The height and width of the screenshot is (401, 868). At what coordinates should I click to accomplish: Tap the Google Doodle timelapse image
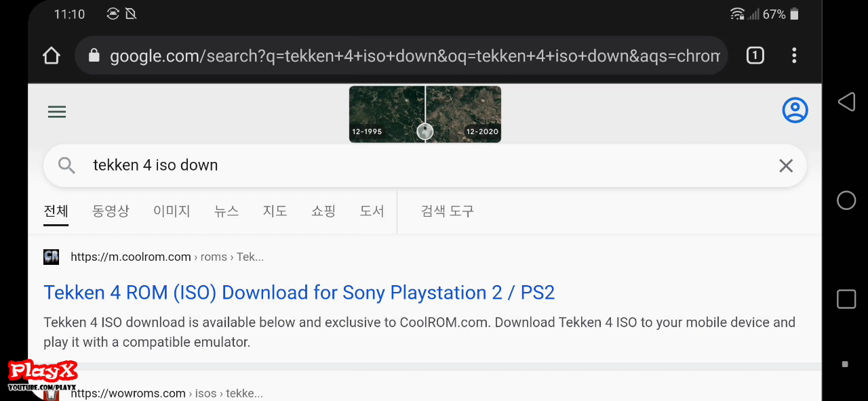tap(425, 114)
